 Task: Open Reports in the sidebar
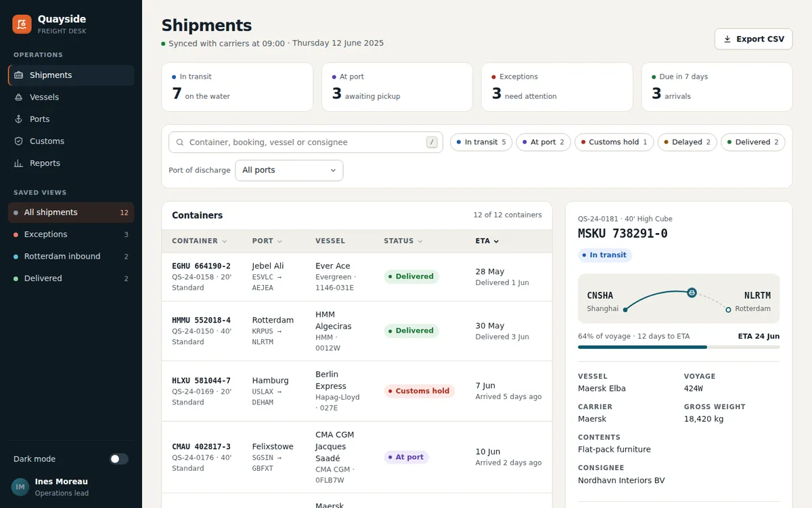pos(71,163)
